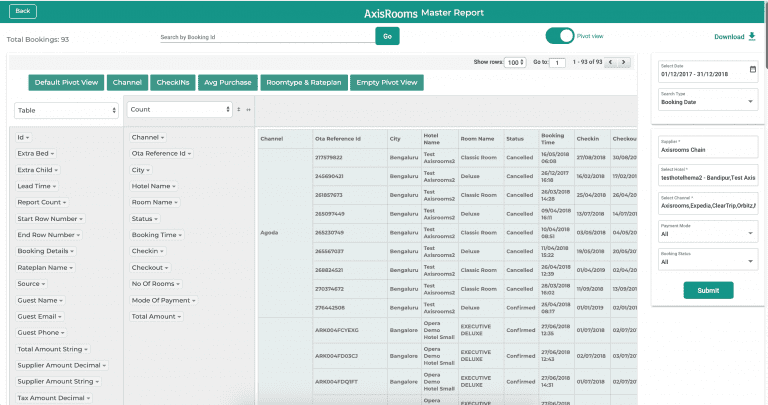Screen dimensions: 768x405
Task: Click the Submit button
Action: (708, 290)
